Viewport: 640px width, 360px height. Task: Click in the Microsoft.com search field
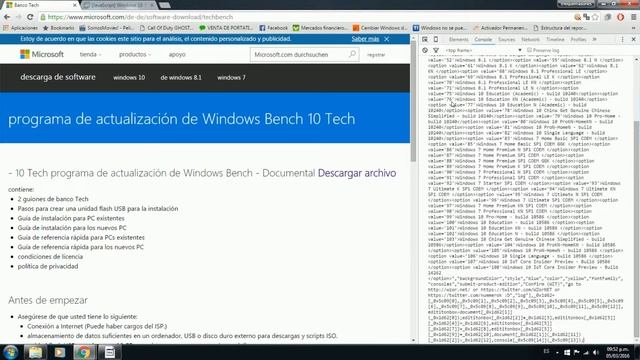point(300,54)
